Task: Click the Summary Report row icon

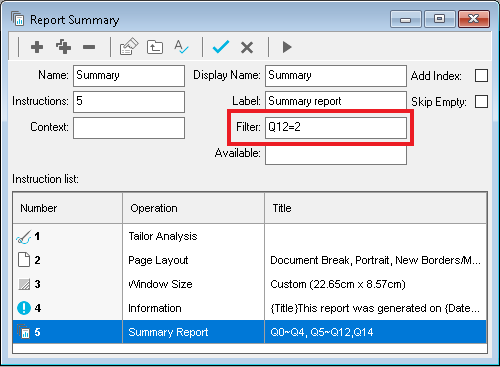Action: [24, 332]
